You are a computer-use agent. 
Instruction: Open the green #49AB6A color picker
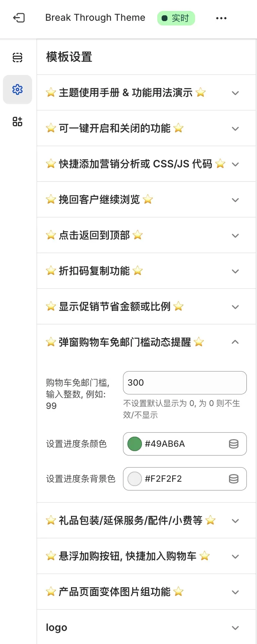click(x=134, y=444)
